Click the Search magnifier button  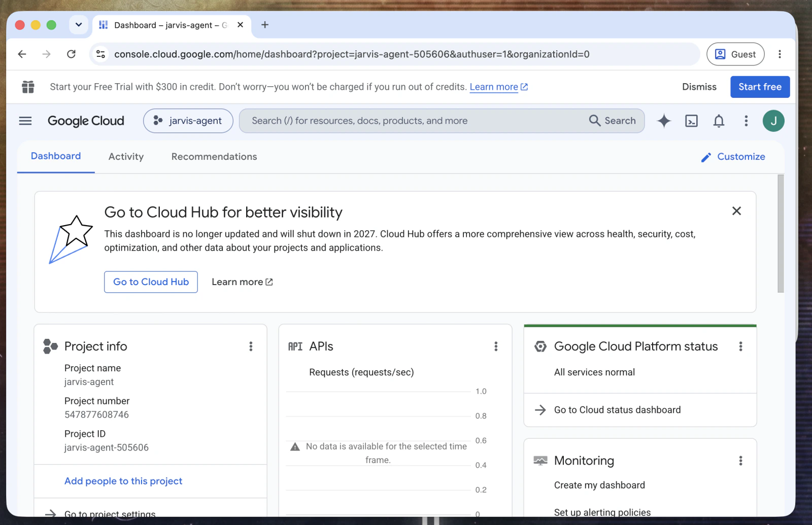click(613, 121)
